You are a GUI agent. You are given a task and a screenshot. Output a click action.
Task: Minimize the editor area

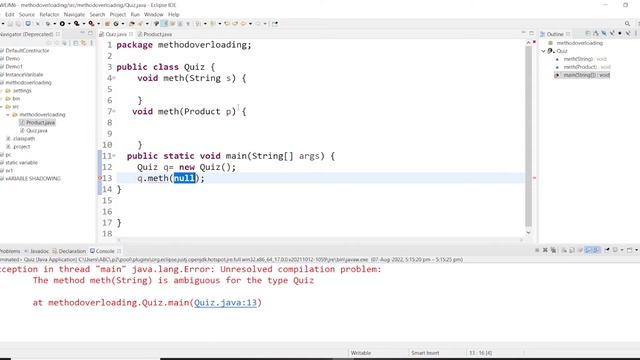tap(524, 33)
